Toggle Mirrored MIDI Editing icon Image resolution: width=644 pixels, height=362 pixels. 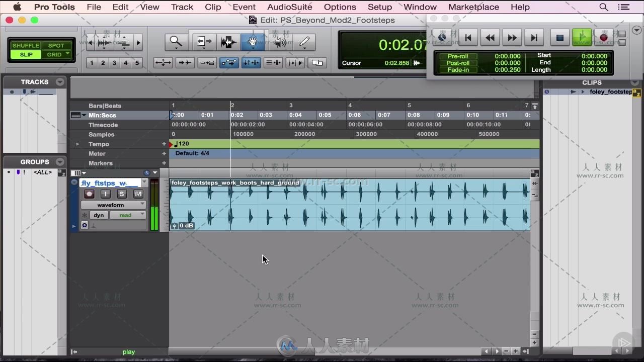coord(207,63)
